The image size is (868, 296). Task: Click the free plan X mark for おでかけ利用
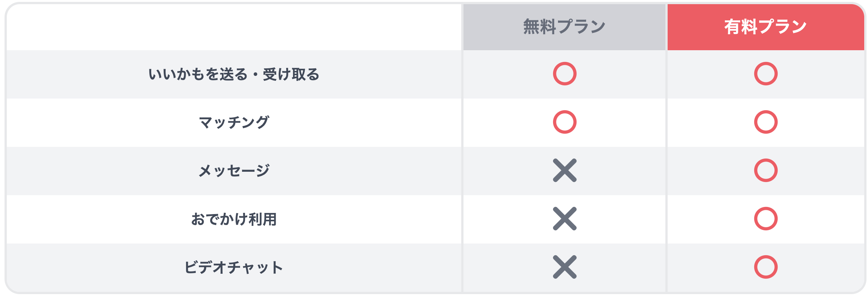point(564,219)
